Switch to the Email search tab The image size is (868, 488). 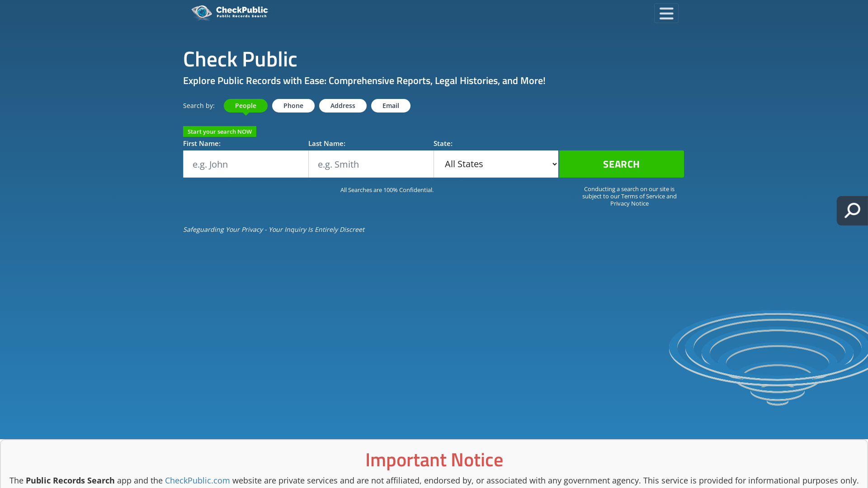coord(391,106)
